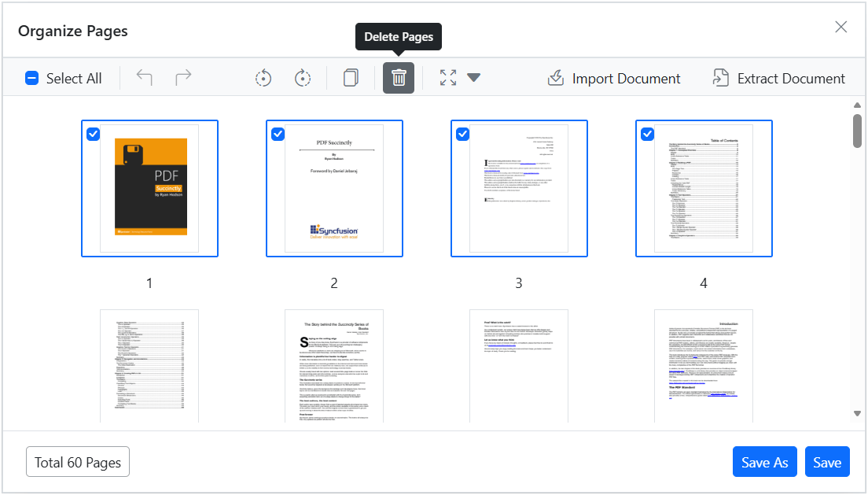Open the zoom dropdown arrow

[x=473, y=78]
